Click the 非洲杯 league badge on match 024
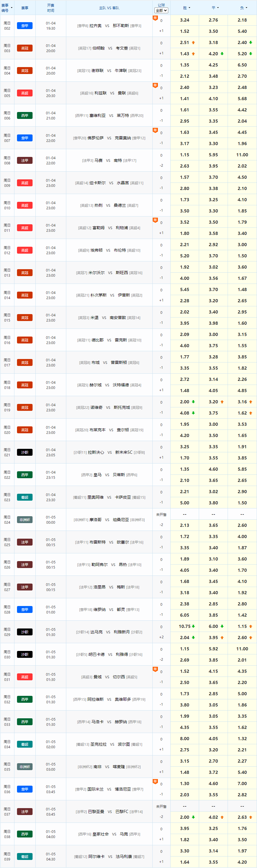Screen dimensions: 257x868 click(24, 520)
